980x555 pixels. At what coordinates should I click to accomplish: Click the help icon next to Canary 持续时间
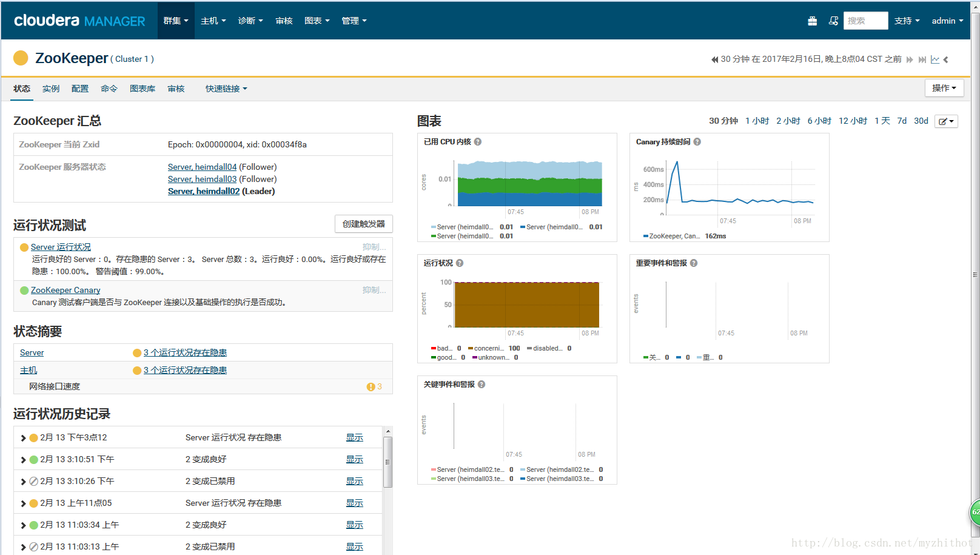(697, 142)
